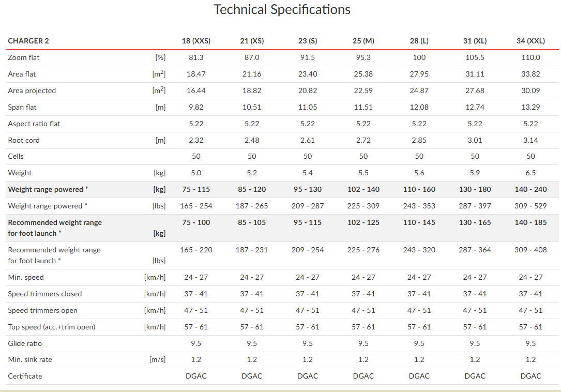Click the Aspect ratio flat row label
The image size is (561, 392).
coord(34,124)
